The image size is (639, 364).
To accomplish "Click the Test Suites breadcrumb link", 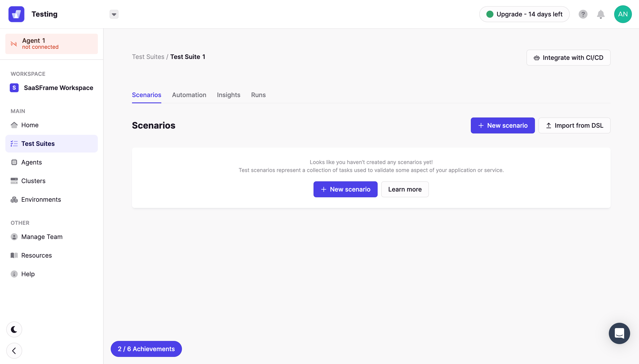I will pos(148,57).
